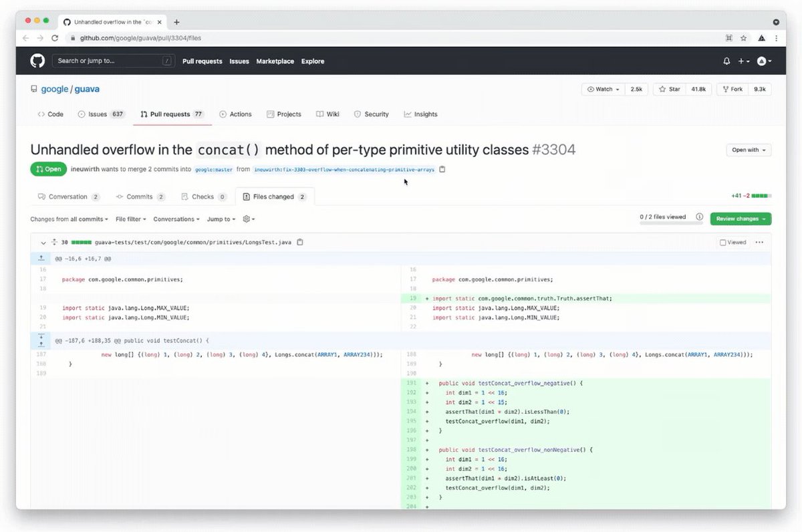Open the Wiki repository tab
The image size is (802, 532).
[x=328, y=114]
